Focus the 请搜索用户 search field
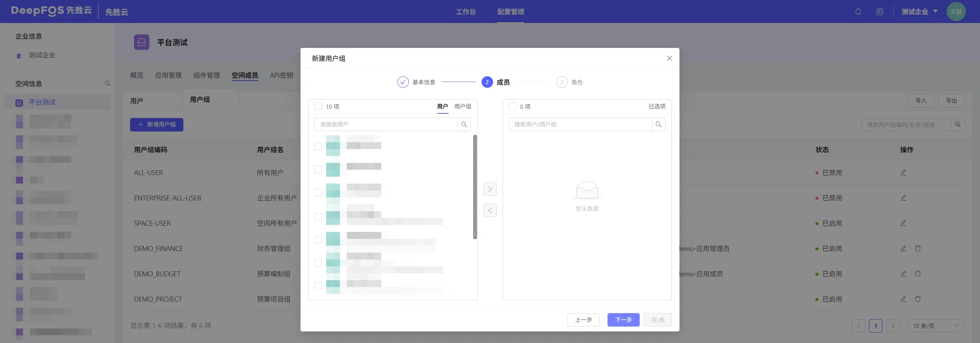Viewport: 980px width, 343px height. tap(386, 124)
